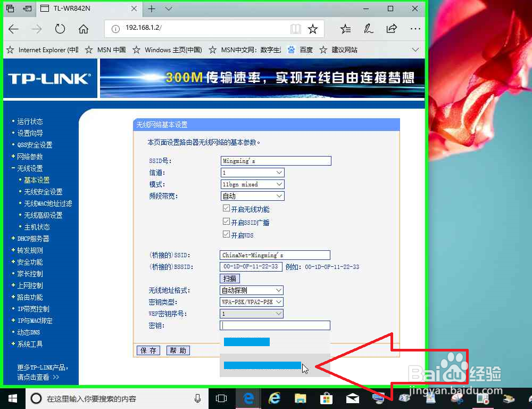Click the taskbar search box

(x=117, y=398)
